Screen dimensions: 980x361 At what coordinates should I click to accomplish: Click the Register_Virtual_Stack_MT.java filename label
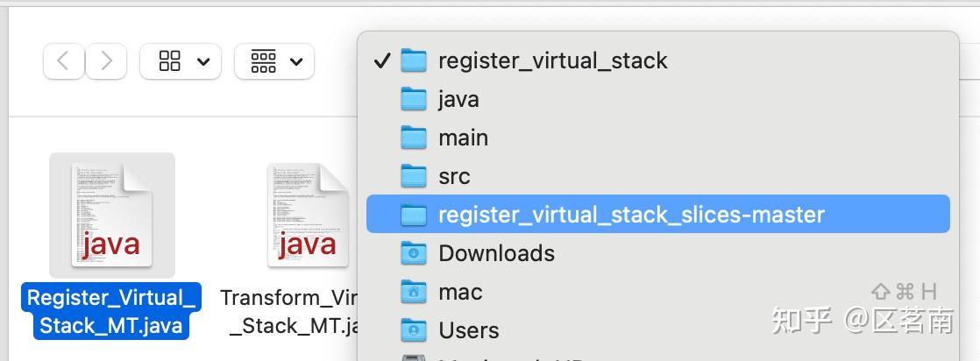[x=111, y=312]
